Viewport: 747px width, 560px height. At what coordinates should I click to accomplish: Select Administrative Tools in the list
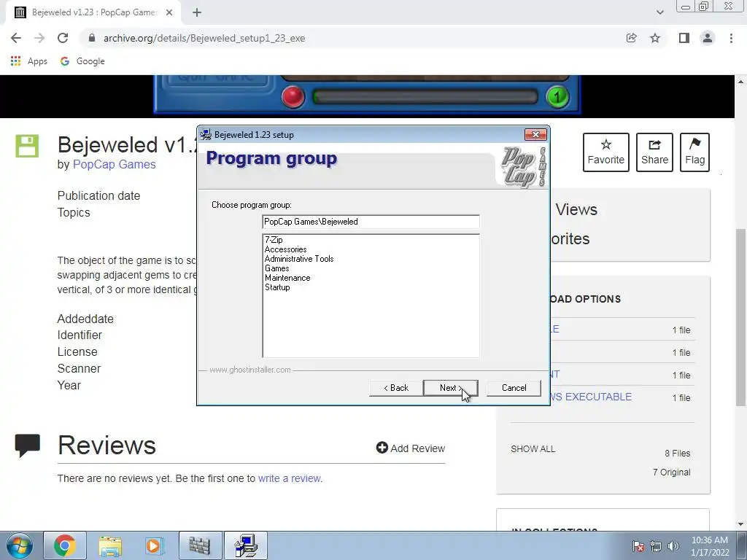point(298,259)
